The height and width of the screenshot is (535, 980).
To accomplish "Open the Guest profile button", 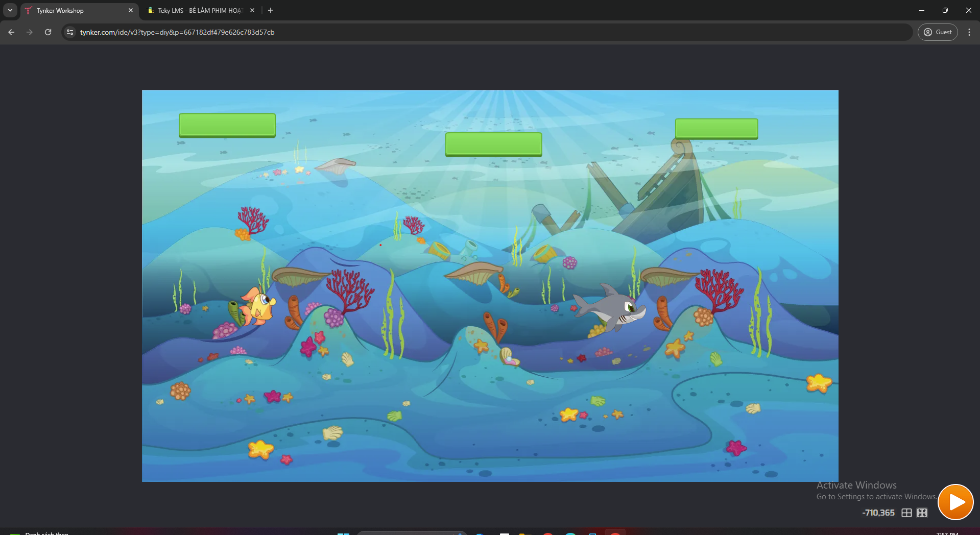I will (938, 32).
